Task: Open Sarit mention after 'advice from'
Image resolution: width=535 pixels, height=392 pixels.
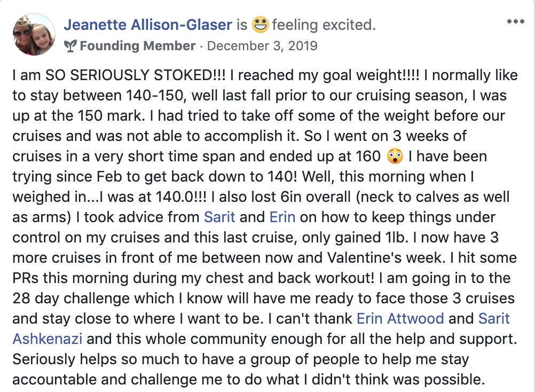Action: 219,217
